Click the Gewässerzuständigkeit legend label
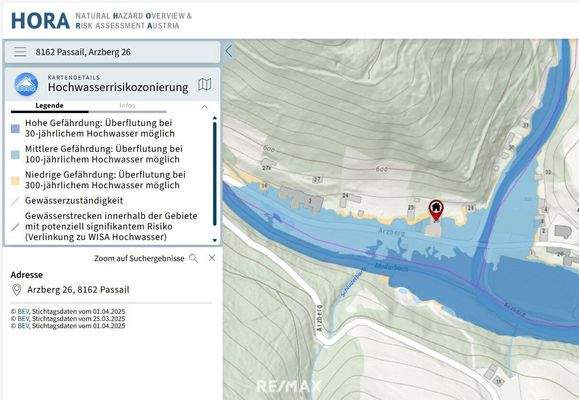The width and height of the screenshot is (579, 400). (x=74, y=201)
